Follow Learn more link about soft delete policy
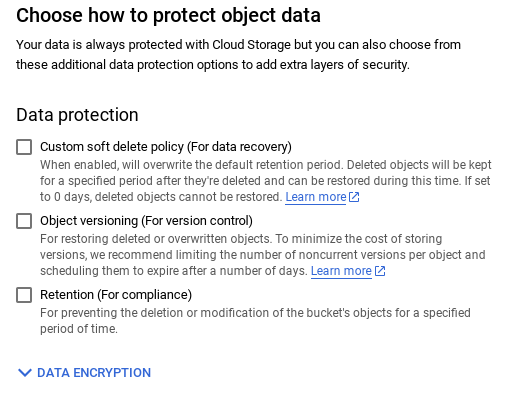Screen dimensions: 510x394 click(x=316, y=197)
